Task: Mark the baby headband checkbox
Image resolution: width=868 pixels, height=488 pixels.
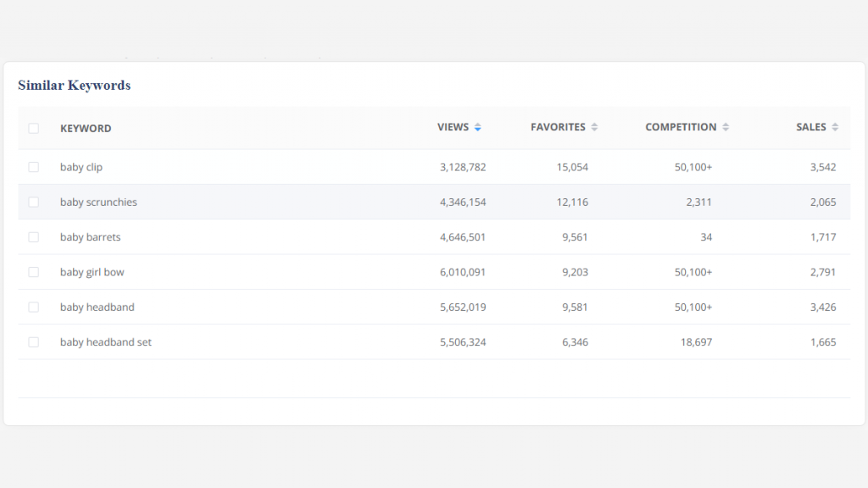Action: (34, 307)
